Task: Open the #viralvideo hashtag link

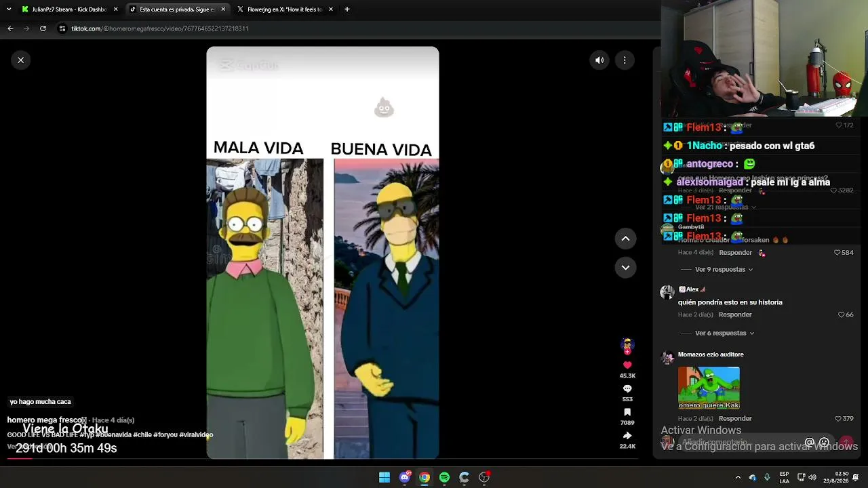Action: pos(196,435)
